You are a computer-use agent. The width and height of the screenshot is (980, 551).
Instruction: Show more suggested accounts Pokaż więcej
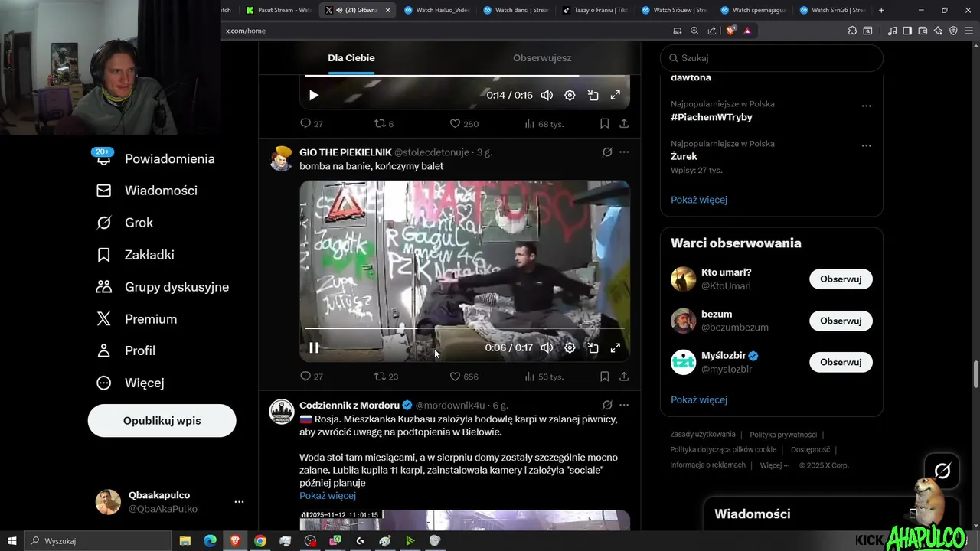coord(699,399)
